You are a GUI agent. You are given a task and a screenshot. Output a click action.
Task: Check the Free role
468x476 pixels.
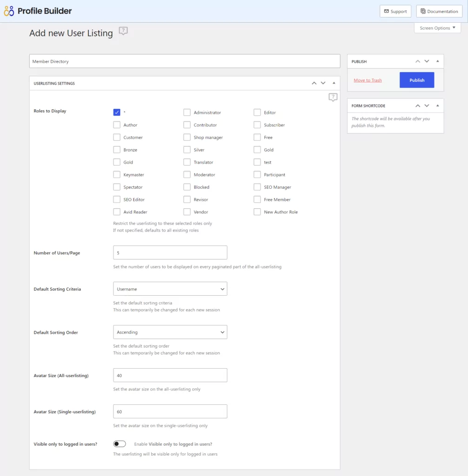[x=257, y=137]
